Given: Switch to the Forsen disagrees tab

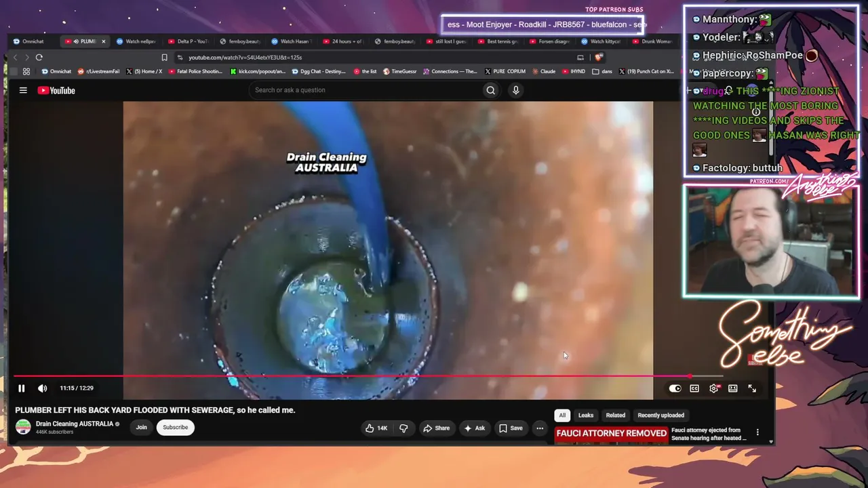Looking at the screenshot, I should pyautogui.click(x=550, y=41).
